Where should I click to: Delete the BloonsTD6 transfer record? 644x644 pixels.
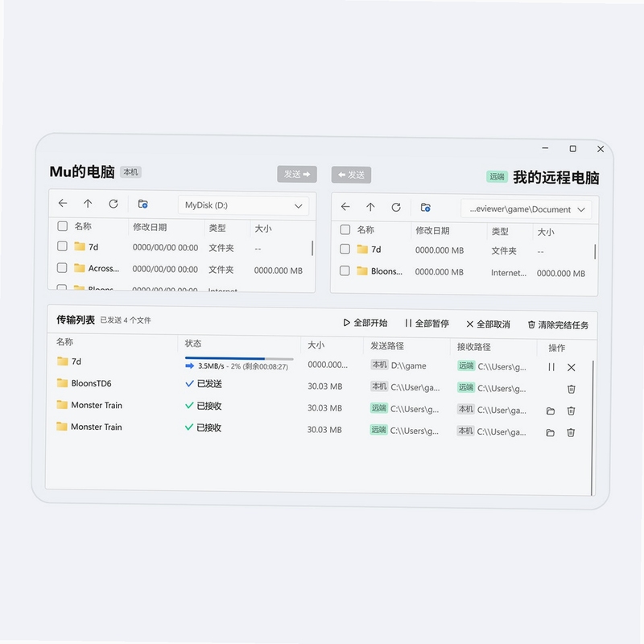click(x=571, y=389)
